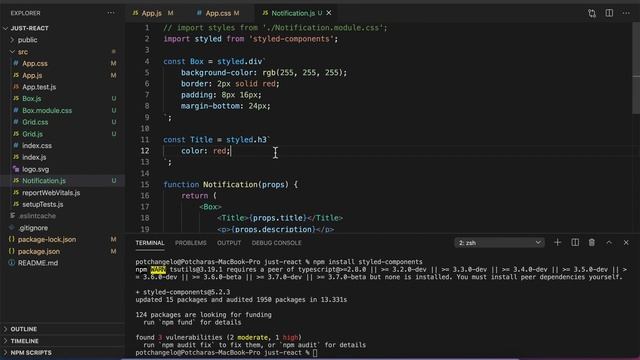This screenshot has width=640, height=360.
Task: Open index.css in the explorer
Action: (x=37, y=146)
